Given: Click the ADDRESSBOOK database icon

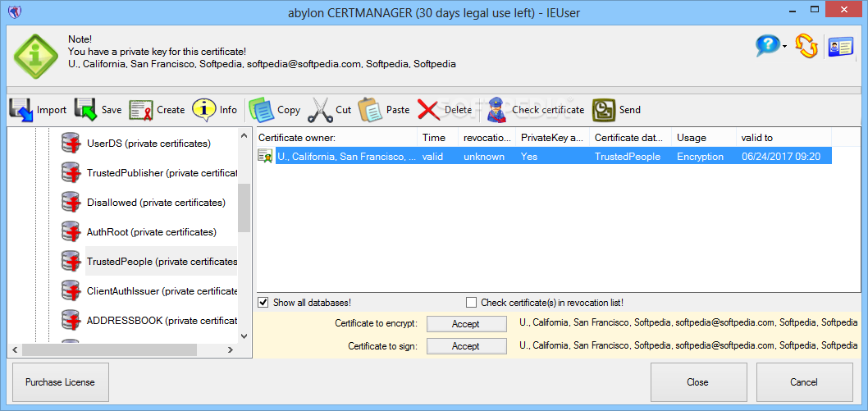Looking at the screenshot, I should click(x=71, y=320).
